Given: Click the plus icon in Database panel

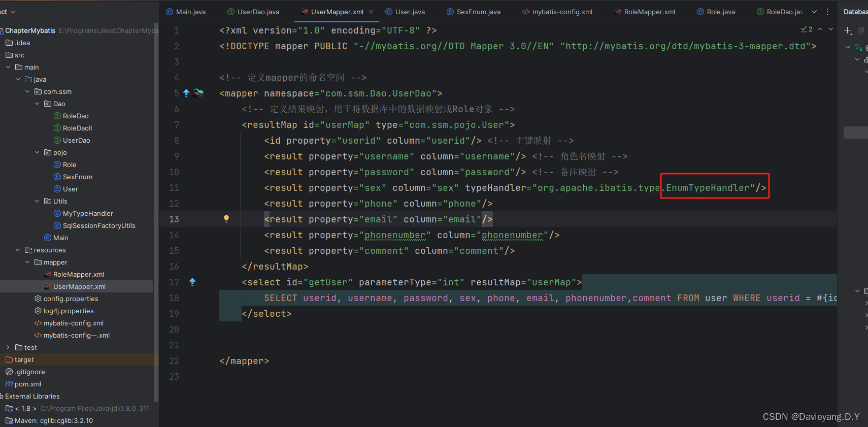Looking at the screenshot, I should 848,30.
